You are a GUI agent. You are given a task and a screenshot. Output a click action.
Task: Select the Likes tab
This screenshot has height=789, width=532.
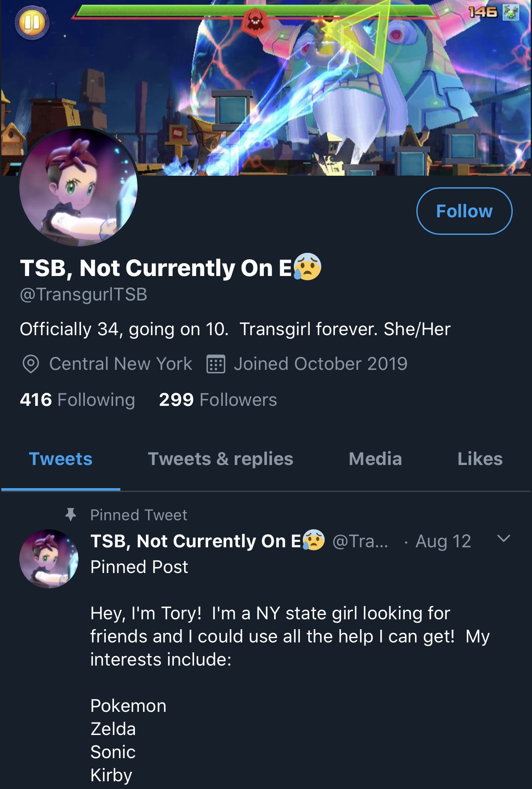pyautogui.click(x=480, y=459)
